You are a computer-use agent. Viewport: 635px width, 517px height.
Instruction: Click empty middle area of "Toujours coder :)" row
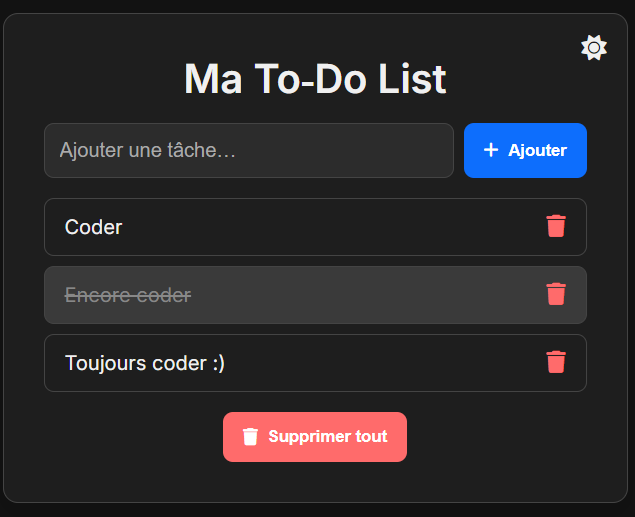pyautogui.click(x=380, y=363)
